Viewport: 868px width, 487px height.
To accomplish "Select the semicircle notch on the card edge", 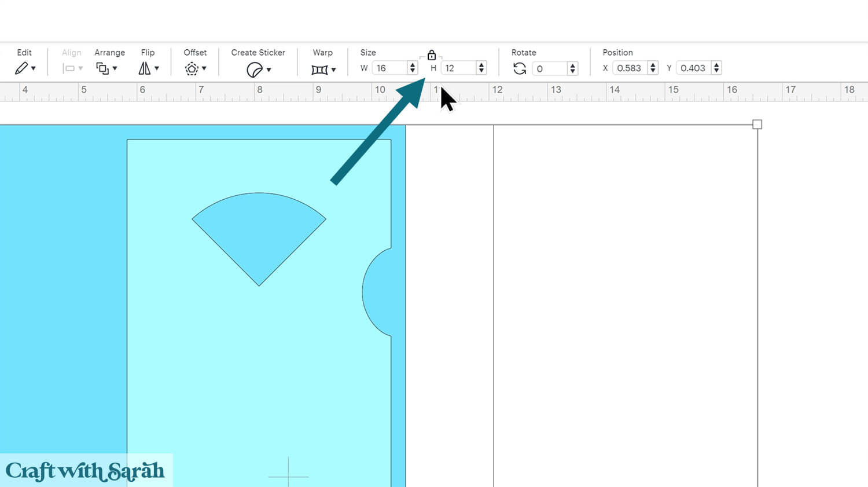I will click(x=377, y=292).
